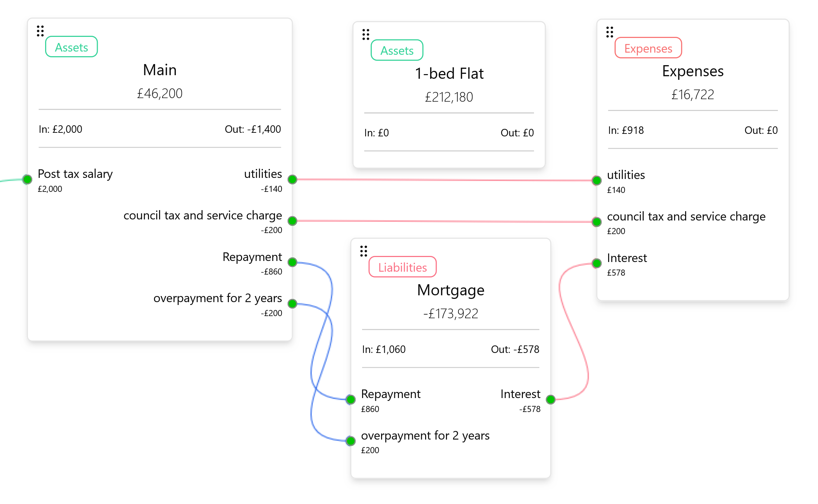The width and height of the screenshot is (818, 504).
Task: Click Main's overpayment for 2 years port
Action: (x=293, y=304)
